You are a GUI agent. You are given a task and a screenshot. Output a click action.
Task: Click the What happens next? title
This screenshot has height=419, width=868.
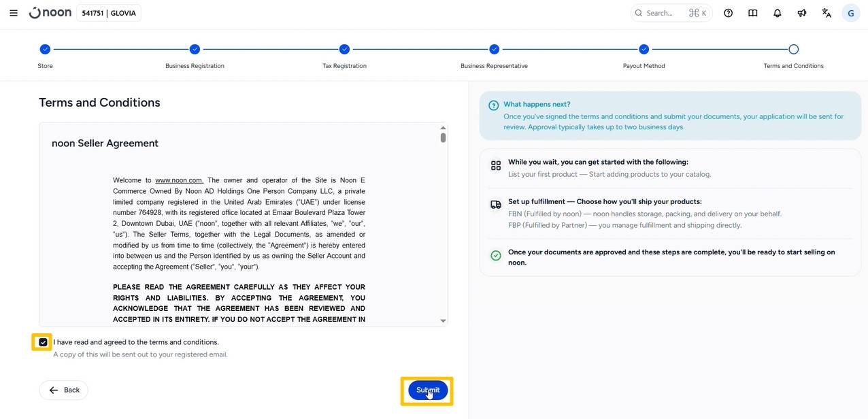point(537,104)
